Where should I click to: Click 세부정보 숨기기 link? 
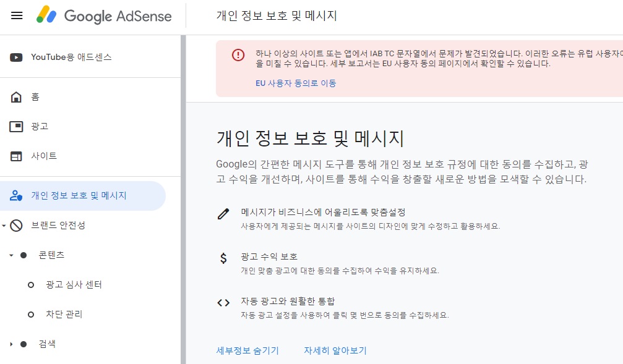click(247, 351)
